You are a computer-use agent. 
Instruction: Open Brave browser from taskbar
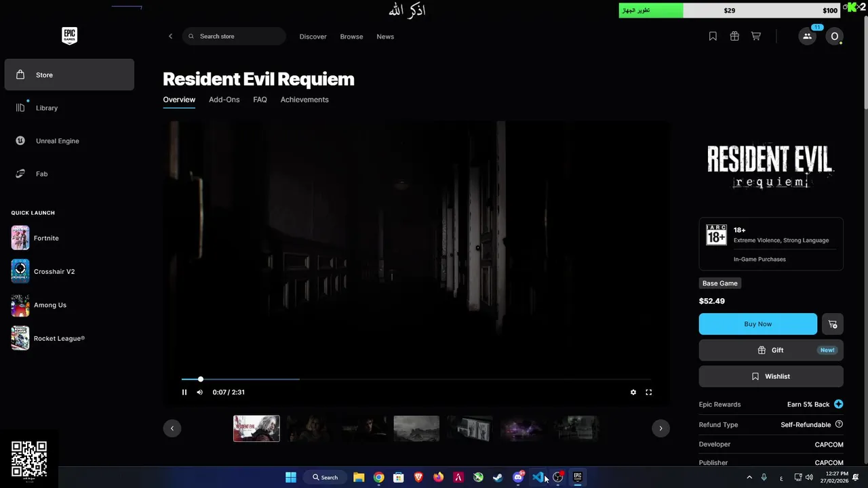418,477
